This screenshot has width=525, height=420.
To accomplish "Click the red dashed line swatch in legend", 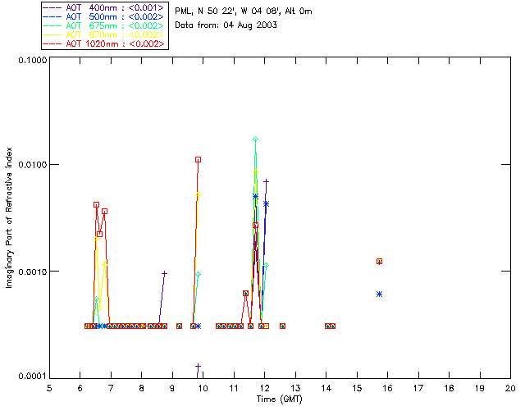I will coord(52,43).
